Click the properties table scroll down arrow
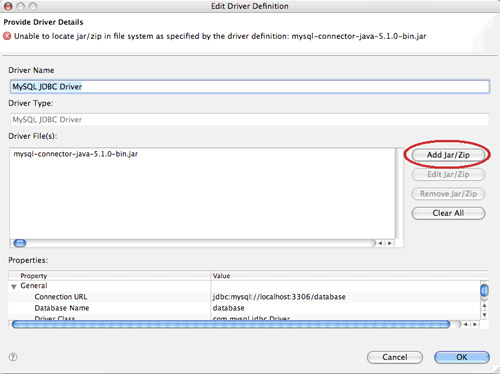This screenshot has width=500, height=374. 484,314
